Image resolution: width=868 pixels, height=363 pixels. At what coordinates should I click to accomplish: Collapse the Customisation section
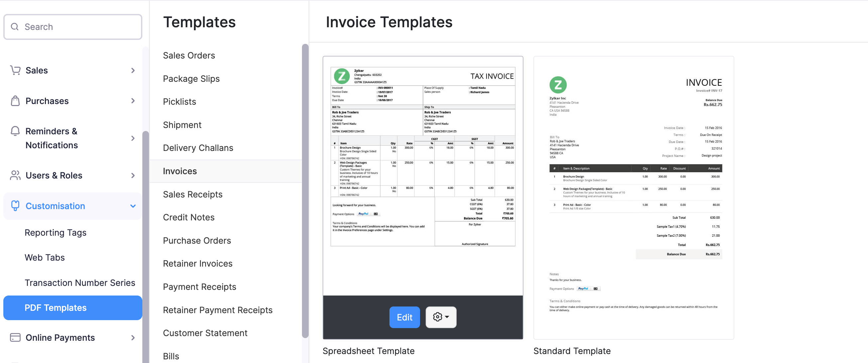click(x=133, y=206)
